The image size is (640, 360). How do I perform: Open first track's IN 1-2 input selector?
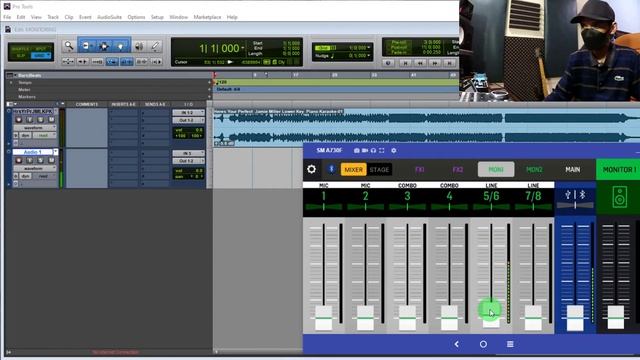click(188, 112)
